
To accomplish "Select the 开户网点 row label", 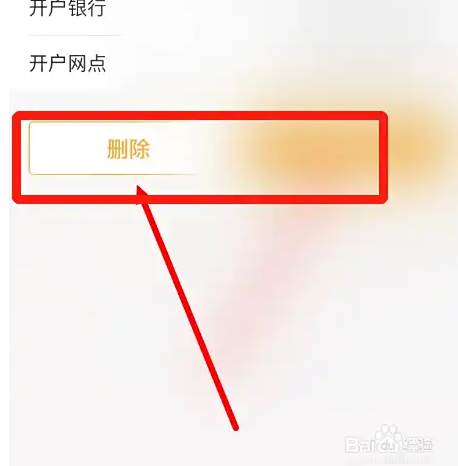I will (68, 63).
